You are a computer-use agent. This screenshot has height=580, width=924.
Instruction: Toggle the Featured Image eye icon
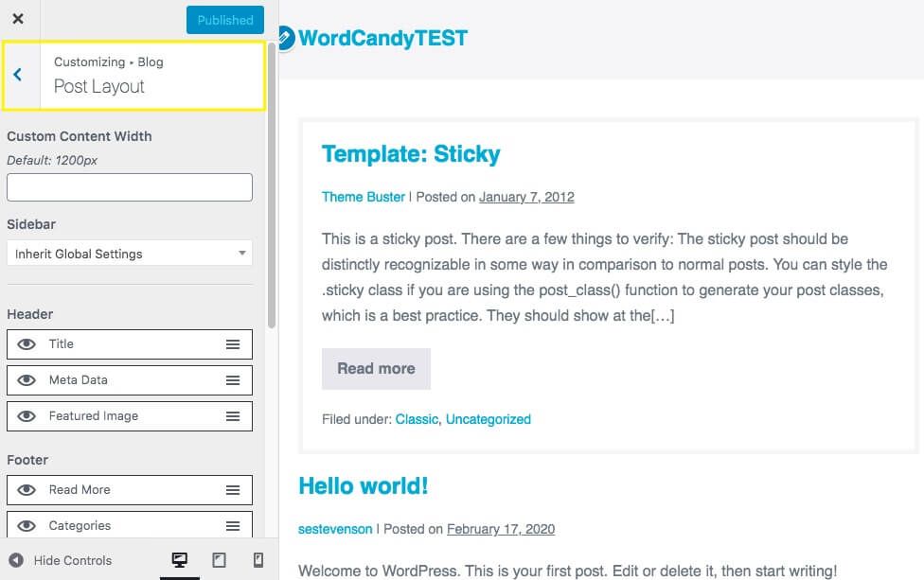point(27,416)
